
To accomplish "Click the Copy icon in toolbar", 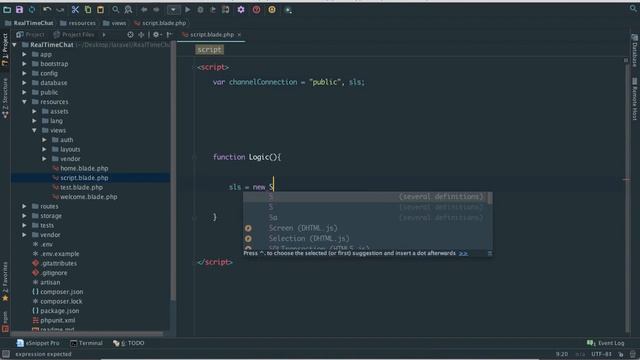I will (x=88, y=9).
